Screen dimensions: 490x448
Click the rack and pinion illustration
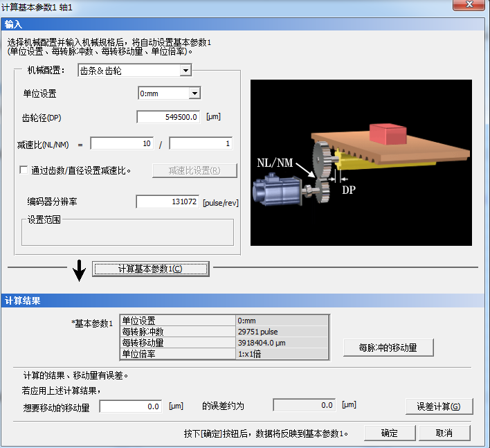(361, 163)
